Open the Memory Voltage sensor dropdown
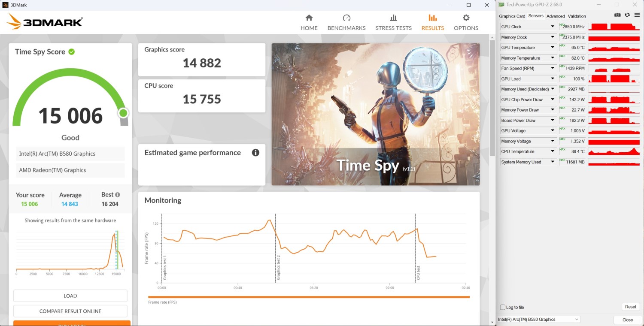 [x=553, y=141]
